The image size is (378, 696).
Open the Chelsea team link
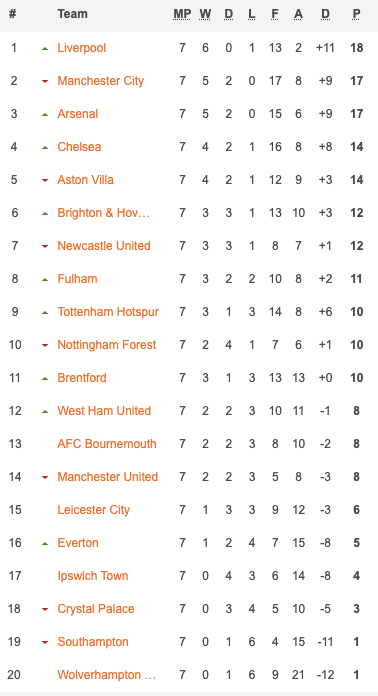79,147
